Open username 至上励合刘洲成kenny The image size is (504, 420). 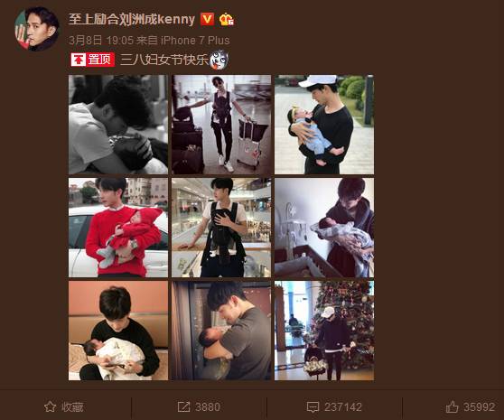[x=132, y=19]
